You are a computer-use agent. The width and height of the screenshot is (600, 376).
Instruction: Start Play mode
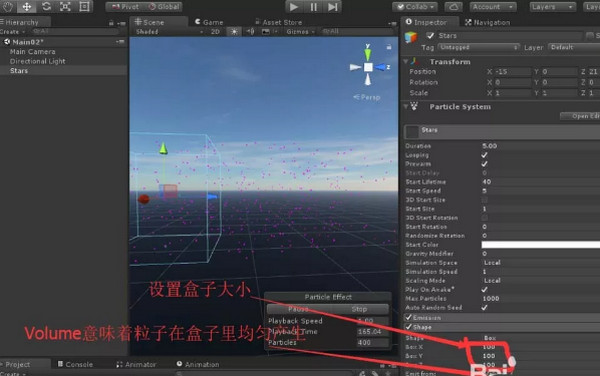[294, 7]
